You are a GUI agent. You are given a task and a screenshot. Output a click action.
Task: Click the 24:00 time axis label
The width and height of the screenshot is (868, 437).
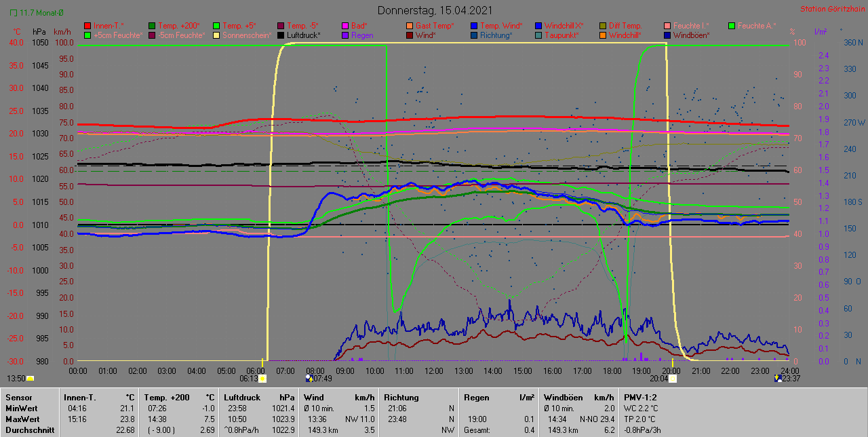click(x=789, y=371)
